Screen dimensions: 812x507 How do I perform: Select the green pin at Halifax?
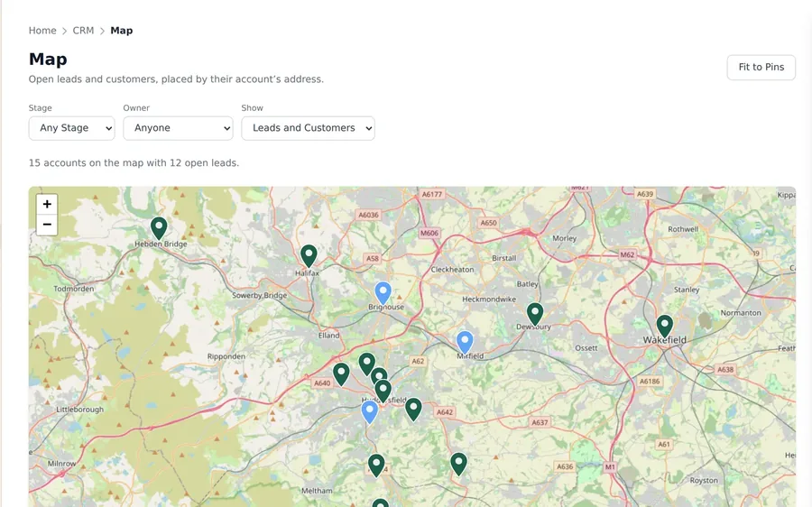309,257
